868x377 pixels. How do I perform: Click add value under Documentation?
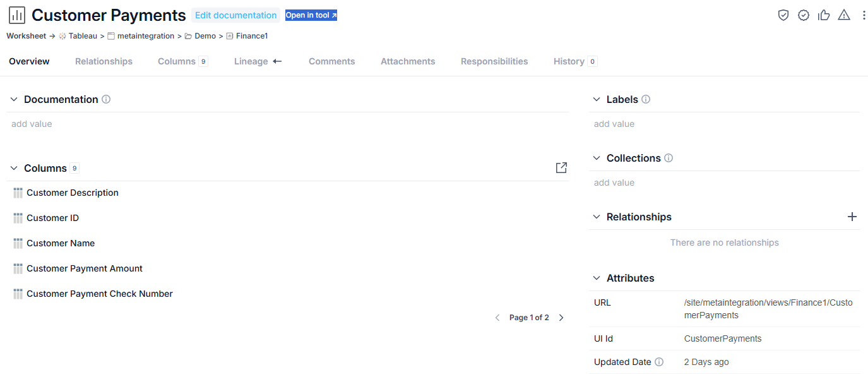32,124
